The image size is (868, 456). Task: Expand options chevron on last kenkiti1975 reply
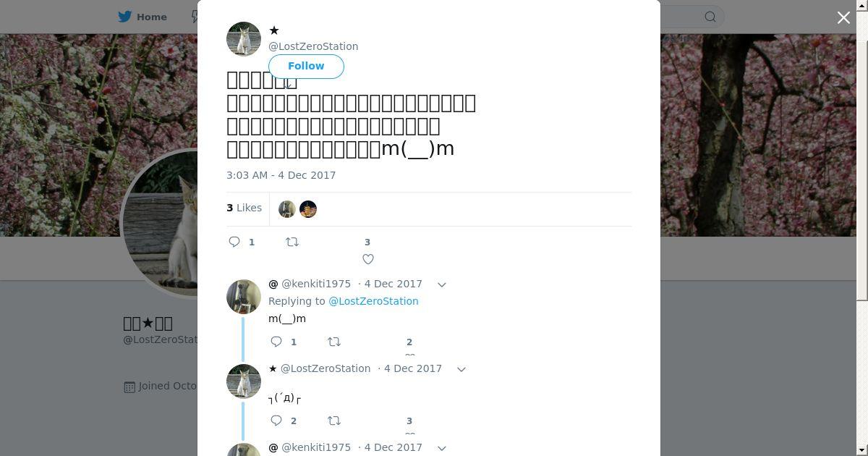tap(442, 448)
